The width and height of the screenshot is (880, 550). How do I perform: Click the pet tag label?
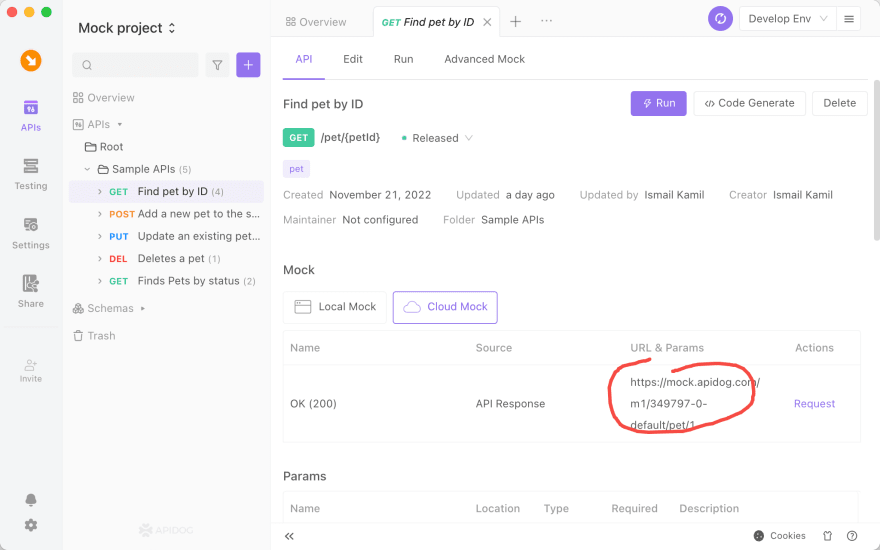click(296, 169)
